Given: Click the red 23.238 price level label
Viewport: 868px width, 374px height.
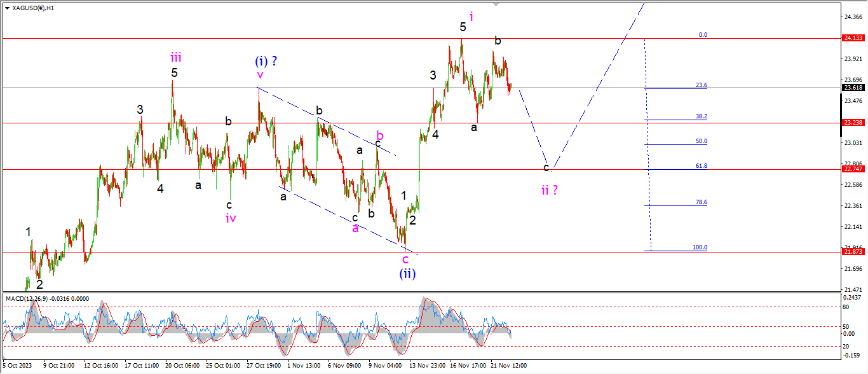Looking at the screenshot, I should [x=852, y=123].
